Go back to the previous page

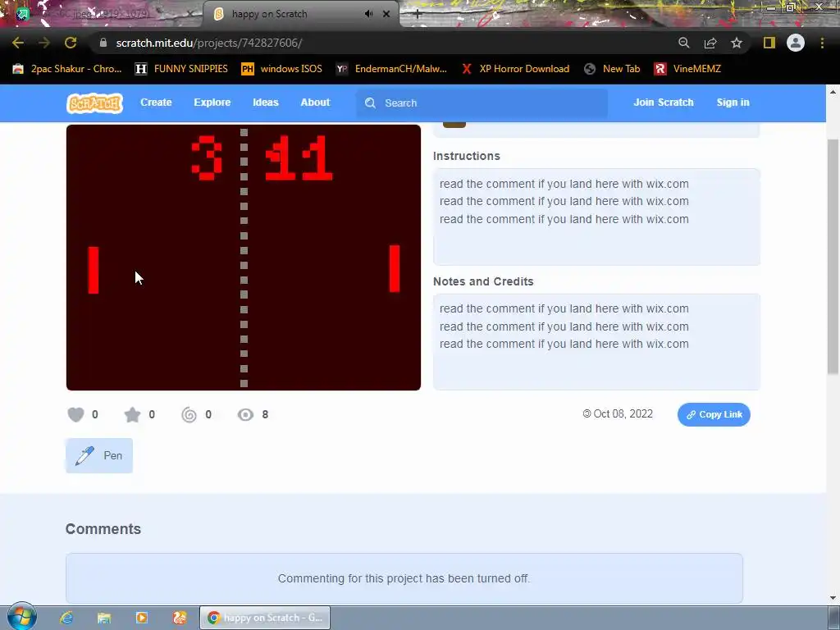tap(18, 43)
